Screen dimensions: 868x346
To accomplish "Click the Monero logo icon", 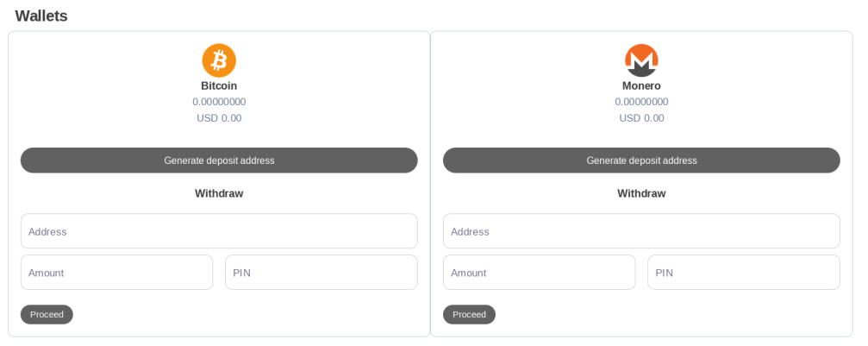I will [641, 60].
